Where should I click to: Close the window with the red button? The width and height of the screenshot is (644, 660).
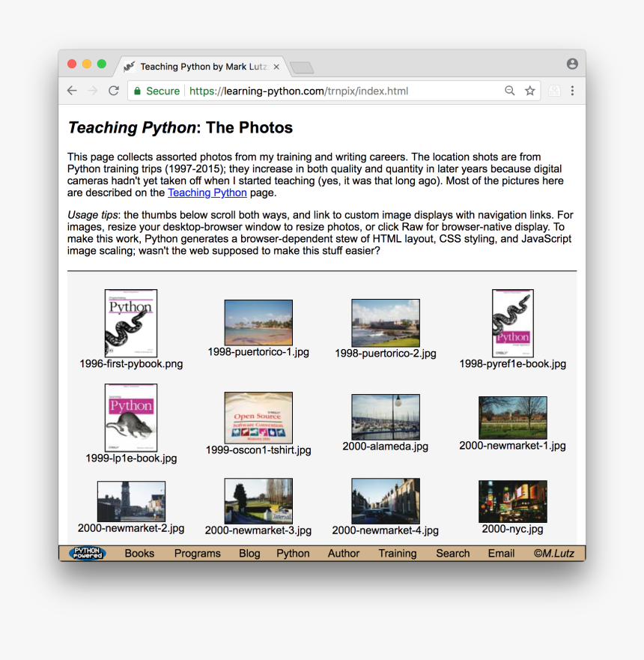[72, 64]
